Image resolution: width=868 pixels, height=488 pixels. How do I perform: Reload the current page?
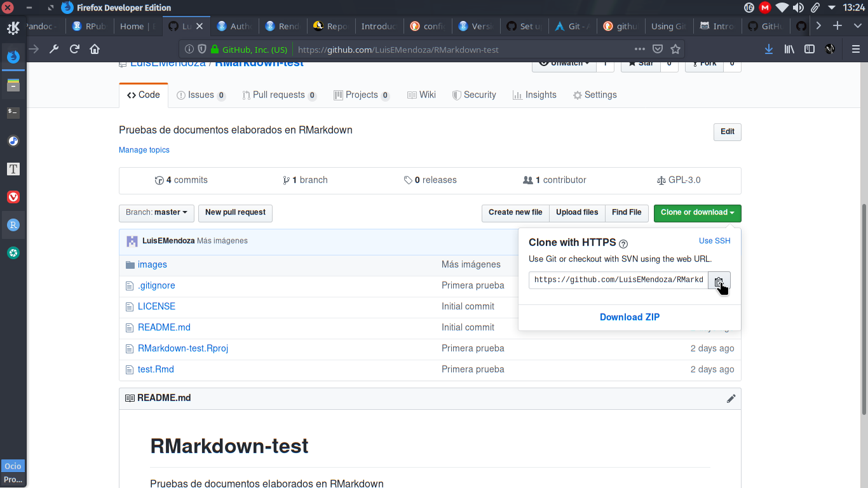click(74, 49)
